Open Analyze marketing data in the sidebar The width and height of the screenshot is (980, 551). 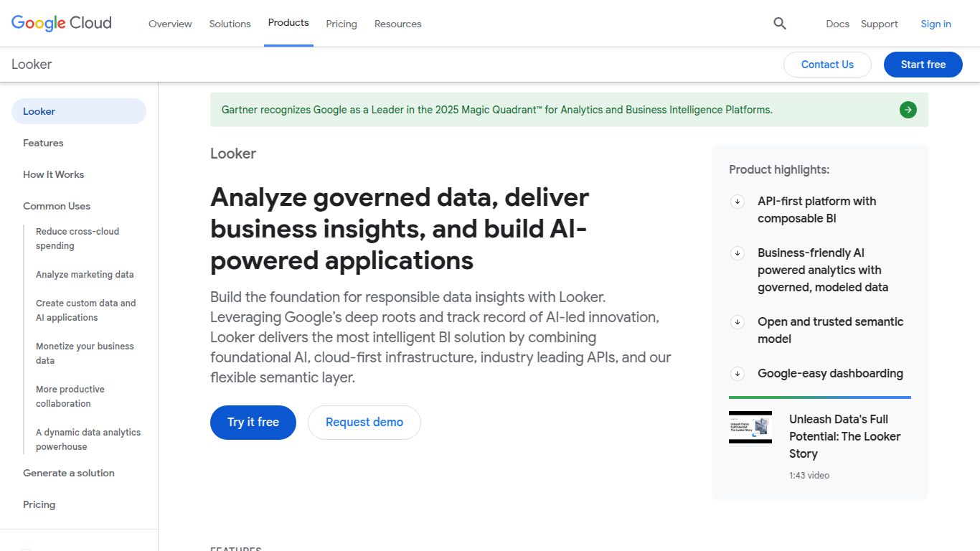85,274
